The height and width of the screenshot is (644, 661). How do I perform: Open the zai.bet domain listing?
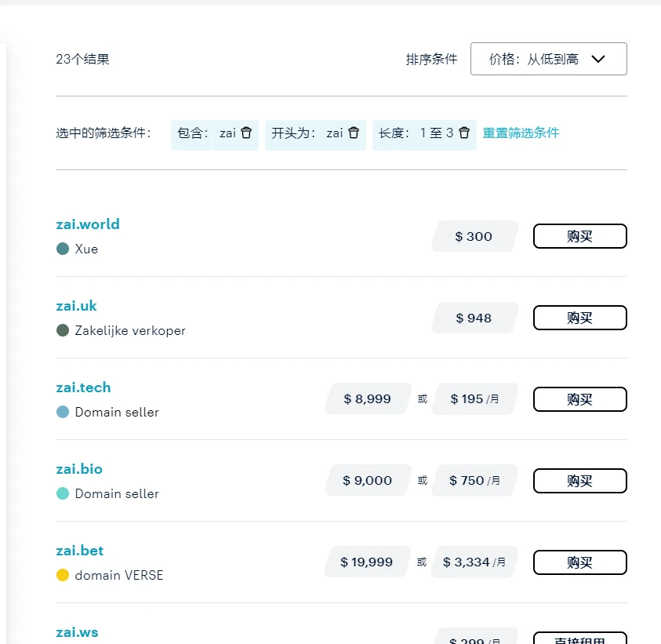click(x=80, y=551)
